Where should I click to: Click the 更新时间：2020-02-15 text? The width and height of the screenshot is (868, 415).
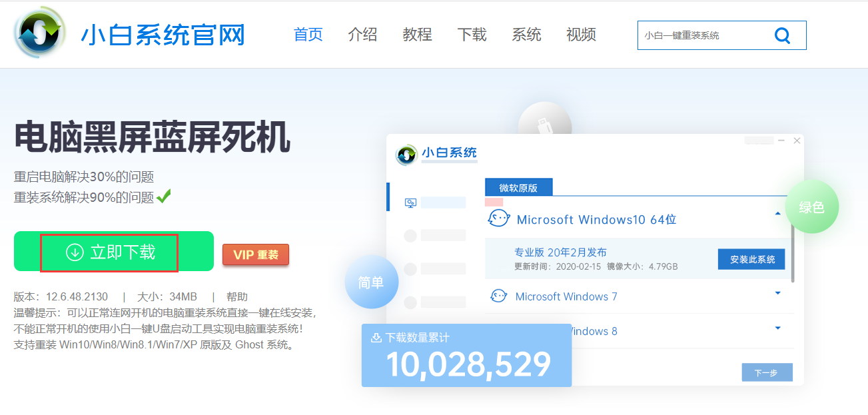click(557, 266)
